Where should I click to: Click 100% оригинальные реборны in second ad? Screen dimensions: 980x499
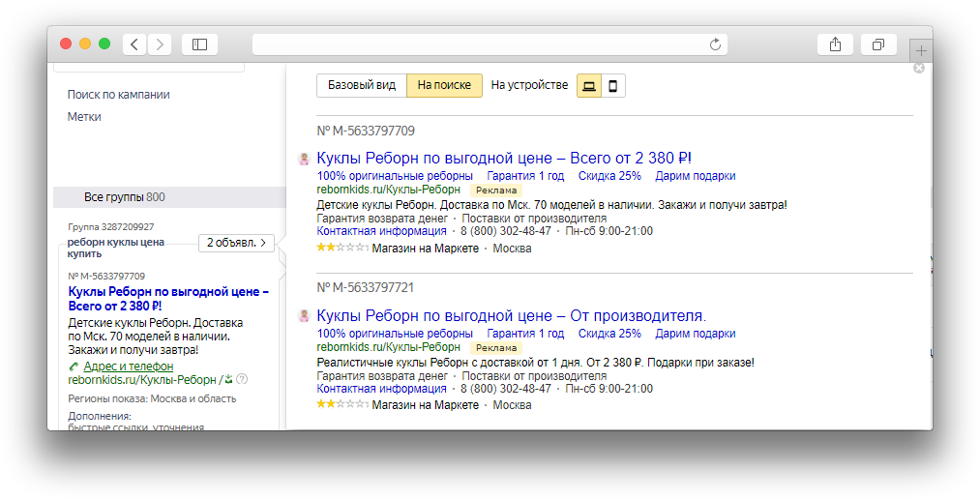[x=395, y=334]
